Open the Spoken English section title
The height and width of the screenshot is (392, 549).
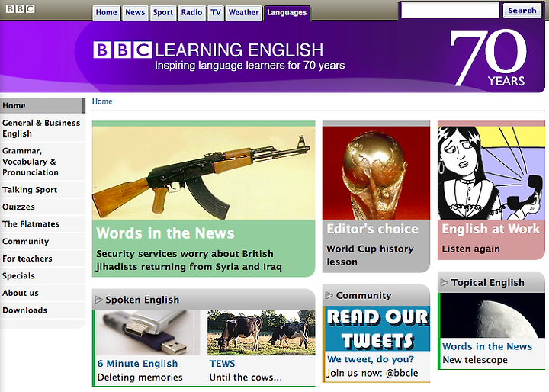142,300
